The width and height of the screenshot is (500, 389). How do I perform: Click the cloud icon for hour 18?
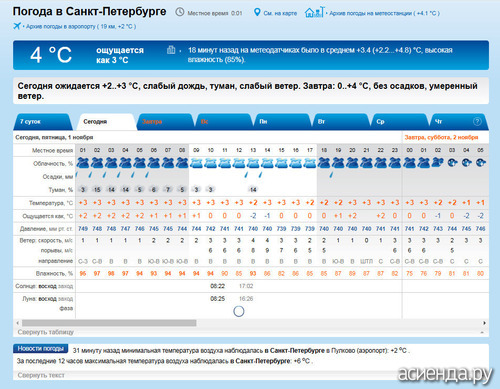click(x=324, y=163)
